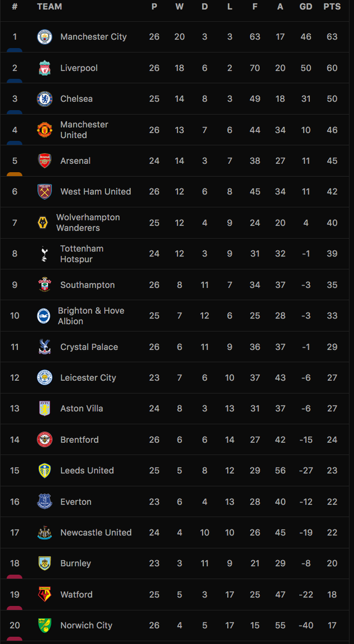Open the Southampton team link
The width and height of the screenshot is (354, 644).
point(87,285)
